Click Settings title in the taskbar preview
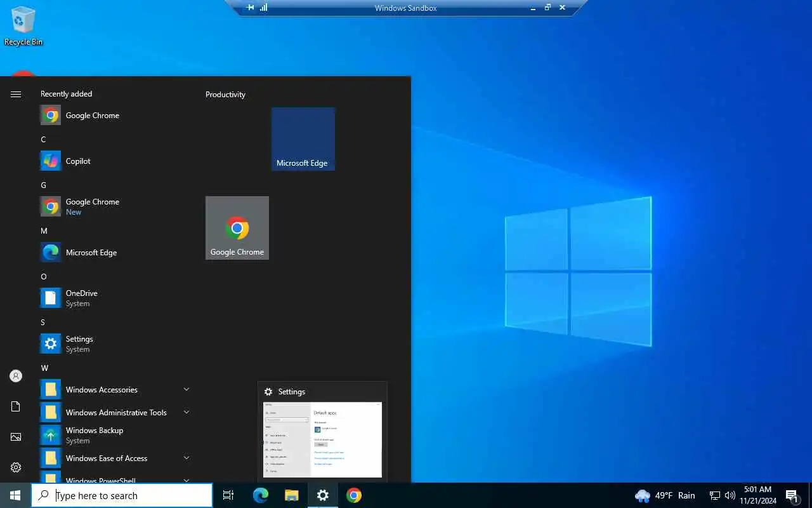 click(292, 392)
